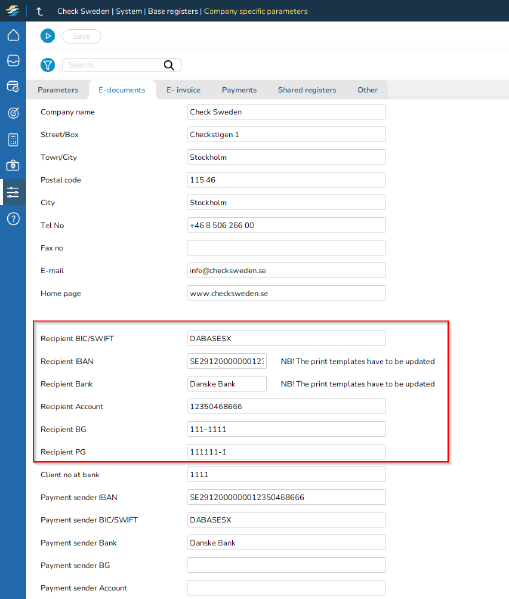Open the inbox tray icon in sidebar
Screen dimensions: 509x599
click(x=13, y=60)
